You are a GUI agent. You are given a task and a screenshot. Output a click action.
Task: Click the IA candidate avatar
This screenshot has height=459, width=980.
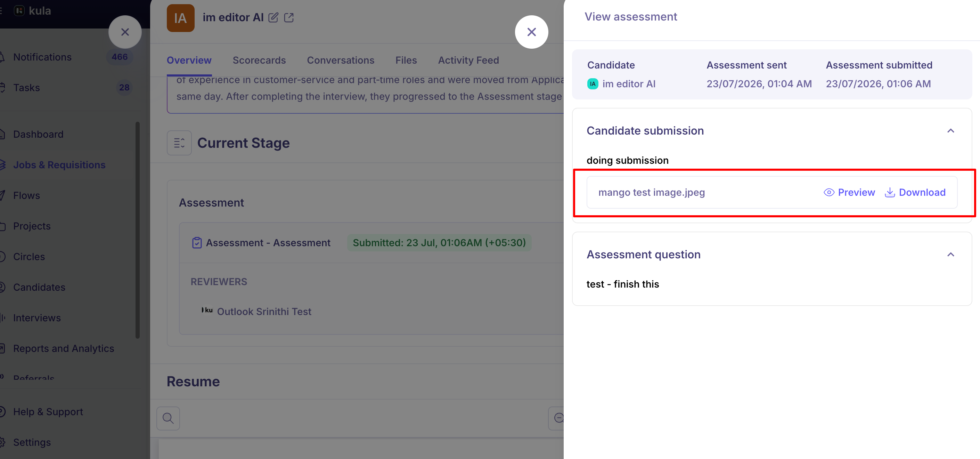pos(180,18)
